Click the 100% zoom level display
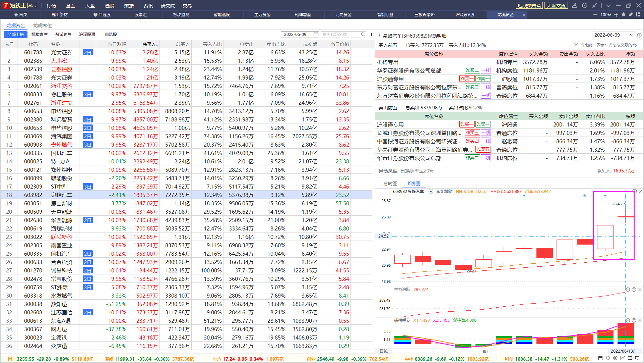Screen dimensions: 644x363 (x=605, y=15)
